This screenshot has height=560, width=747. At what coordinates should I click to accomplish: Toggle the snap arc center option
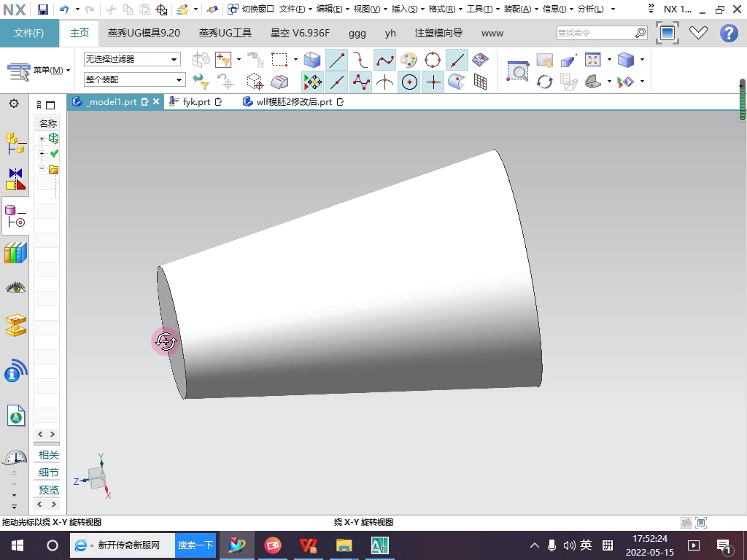pos(409,82)
